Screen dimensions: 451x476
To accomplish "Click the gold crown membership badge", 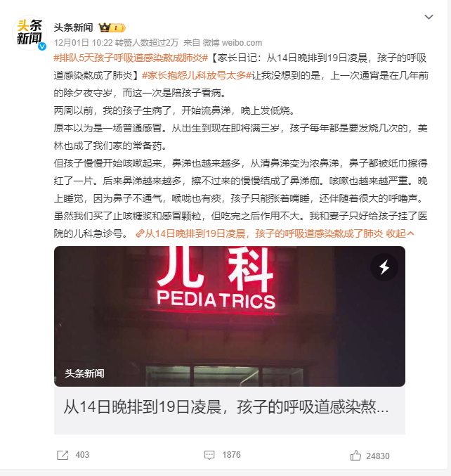I will (112, 28).
